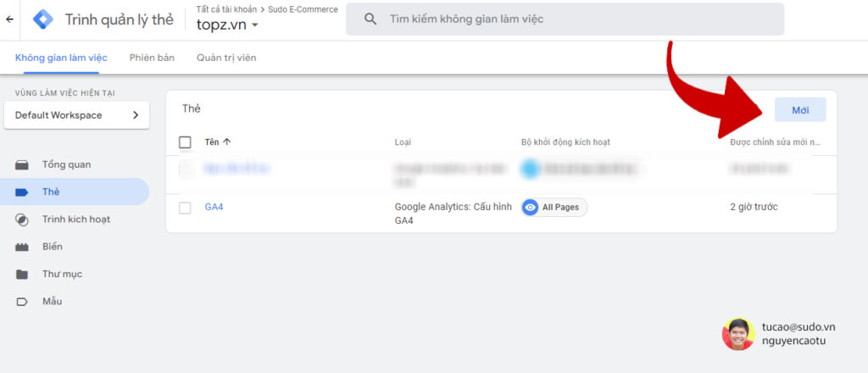Click Tất cả tài khoản breadcrumb
This screenshot has width=868, height=373.
[226, 9]
